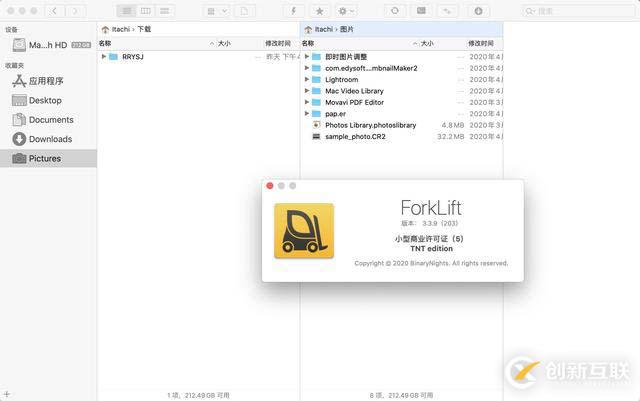Click the home icon in right pane path
The image size is (640, 401).
(x=308, y=29)
